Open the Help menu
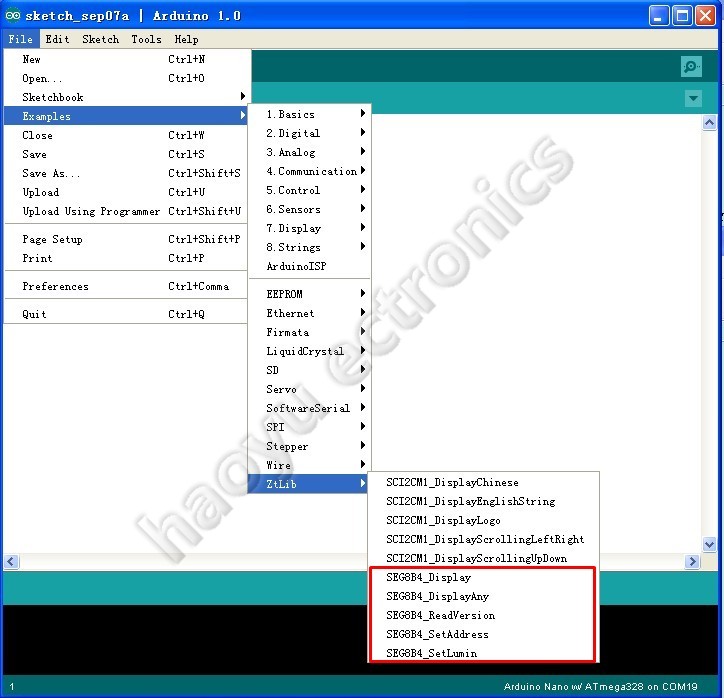This screenshot has width=724, height=698. pyautogui.click(x=187, y=39)
